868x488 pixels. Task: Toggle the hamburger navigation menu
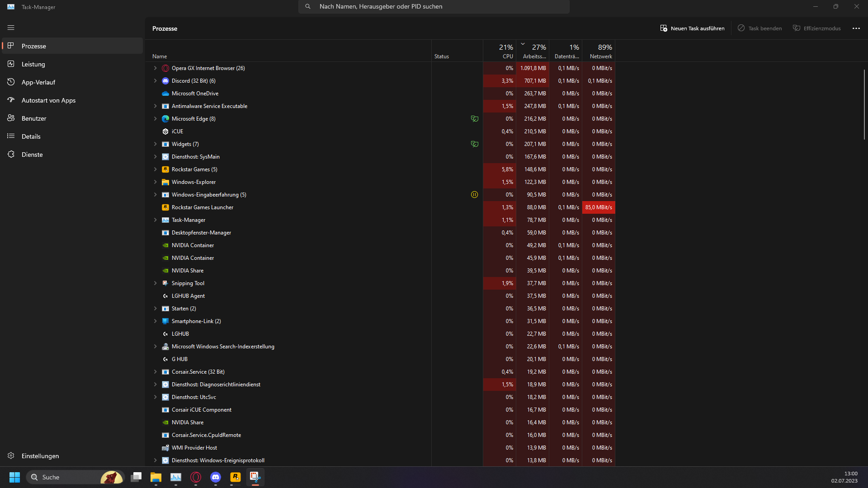pyautogui.click(x=11, y=28)
